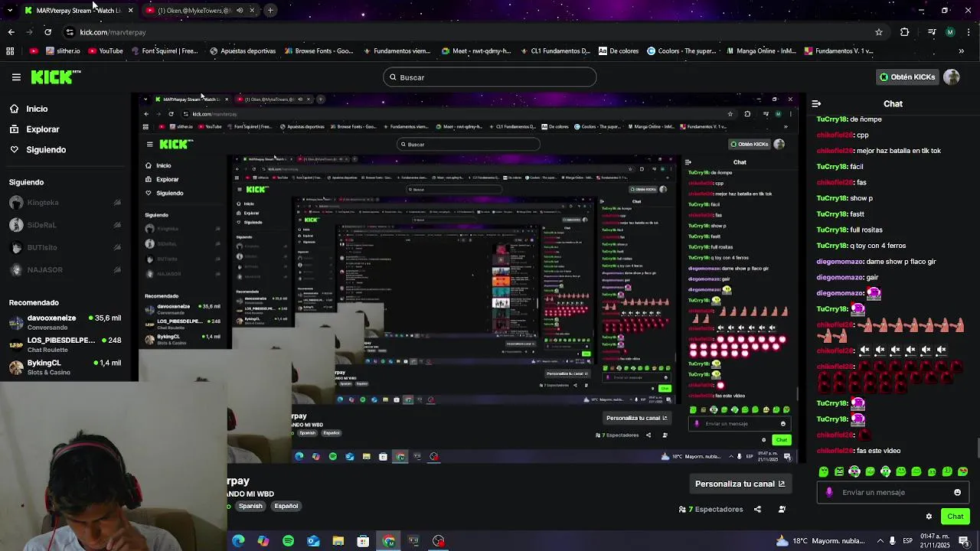Open followed channel Kingteka
Image resolution: width=980 pixels, height=551 pixels.
click(x=65, y=203)
